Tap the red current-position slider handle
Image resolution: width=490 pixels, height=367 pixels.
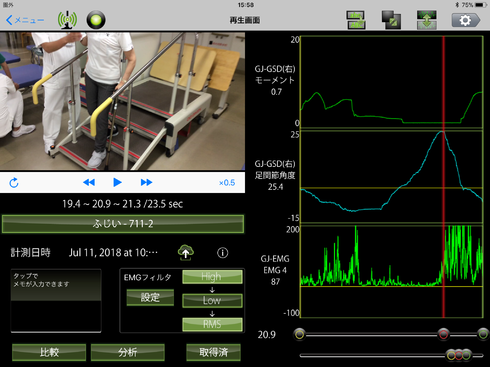443,334
